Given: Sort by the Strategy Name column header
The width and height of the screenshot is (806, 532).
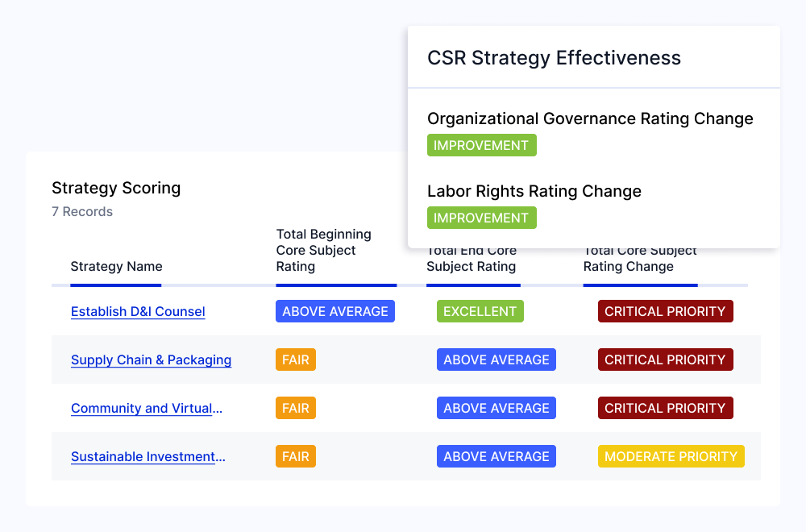Looking at the screenshot, I should point(116,266).
